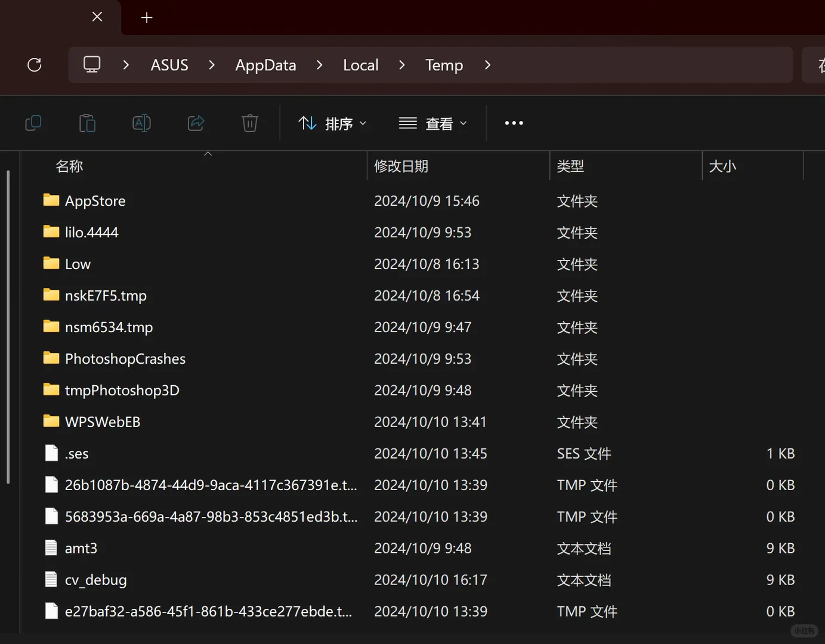
Task: Click the e27baf32 TMP file icon
Action: 52,611
